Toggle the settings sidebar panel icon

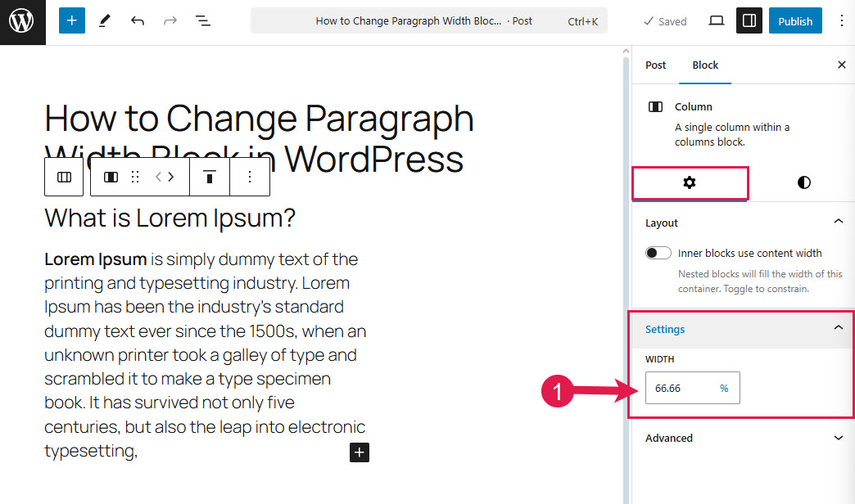point(749,20)
